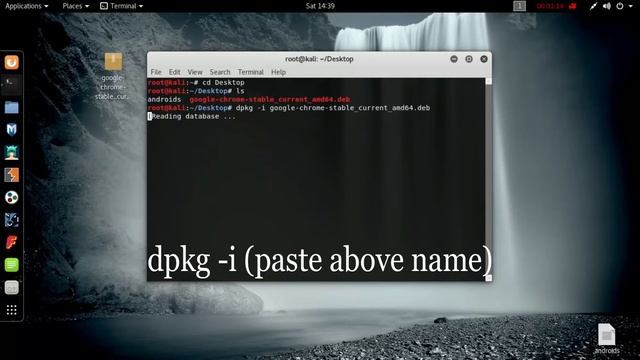Viewport: 640px width, 360px height.
Task: Launch Burp Suite from the dock
Action: coord(11,175)
